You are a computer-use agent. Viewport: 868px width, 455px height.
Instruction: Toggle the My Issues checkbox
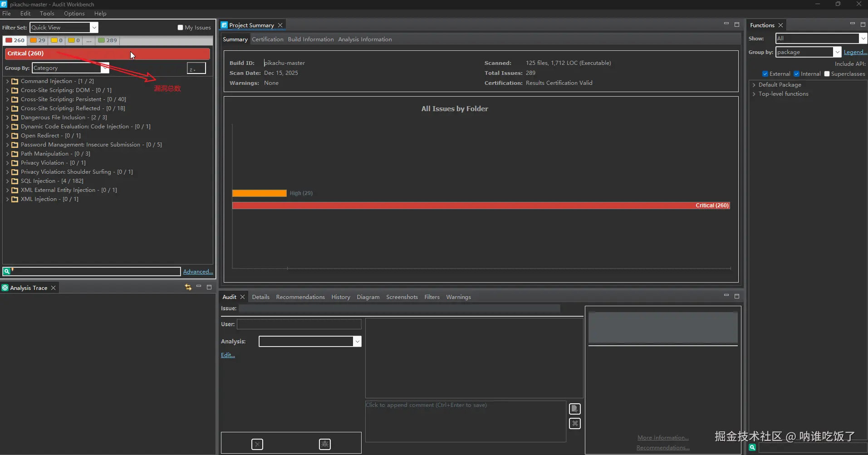(180, 27)
